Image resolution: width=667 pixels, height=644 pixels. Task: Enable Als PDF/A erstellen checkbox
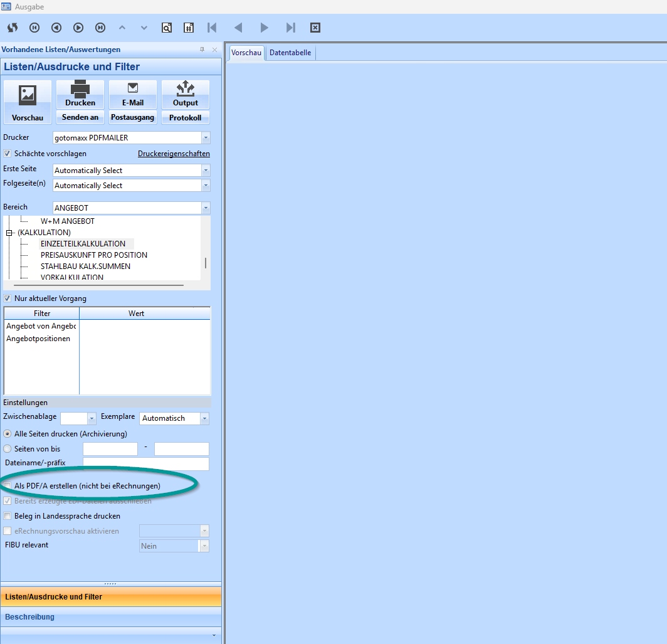point(8,486)
